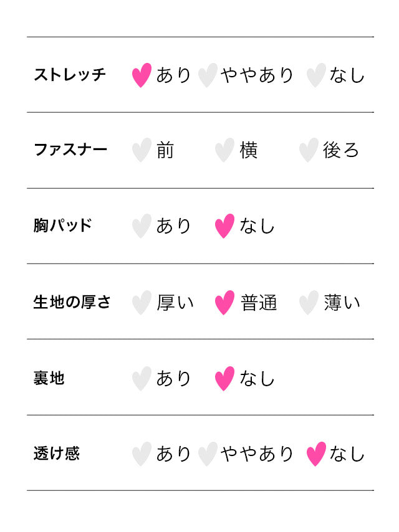Screen dimensions: 399x532
Task: Choose pink heart for 透け感 なし
Action: pyautogui.click(x=316, y=454)
